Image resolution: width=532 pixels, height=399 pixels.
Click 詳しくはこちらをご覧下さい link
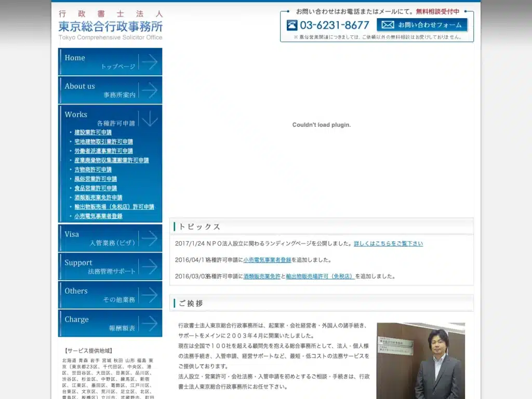(x=388, y=244)
